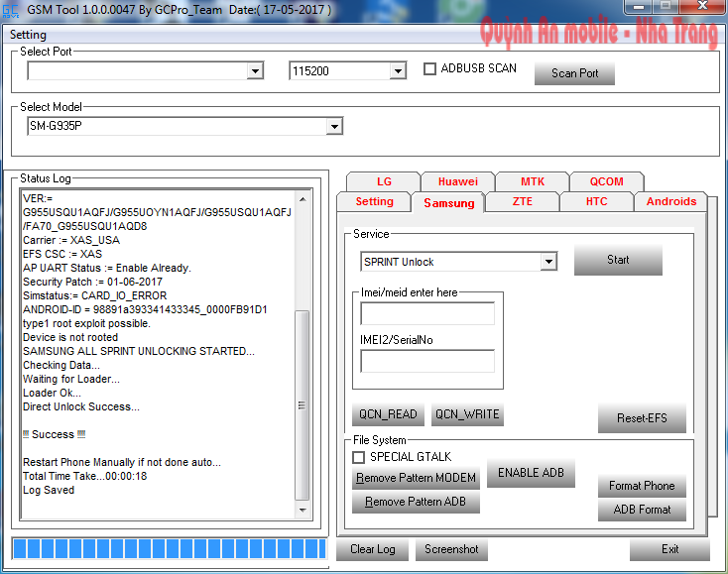Screen dimensions: 728x574
Task: Click the Screenshot button
Action: 451,549
